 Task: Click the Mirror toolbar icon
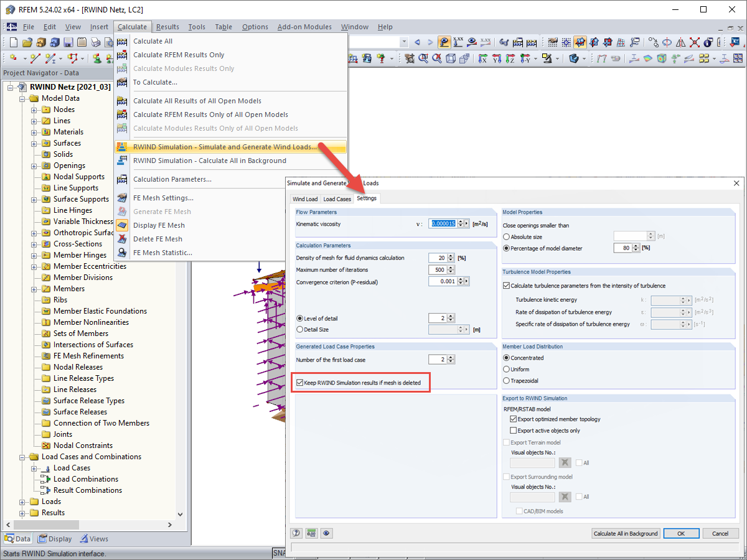(681, 42)
